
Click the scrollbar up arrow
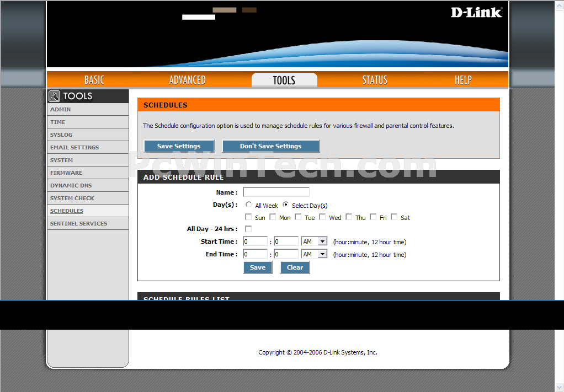pyautogui.click(x=560, y=6)
